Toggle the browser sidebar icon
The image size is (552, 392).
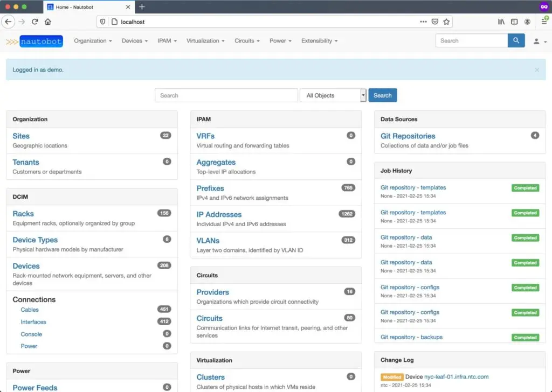coord(514,22)
